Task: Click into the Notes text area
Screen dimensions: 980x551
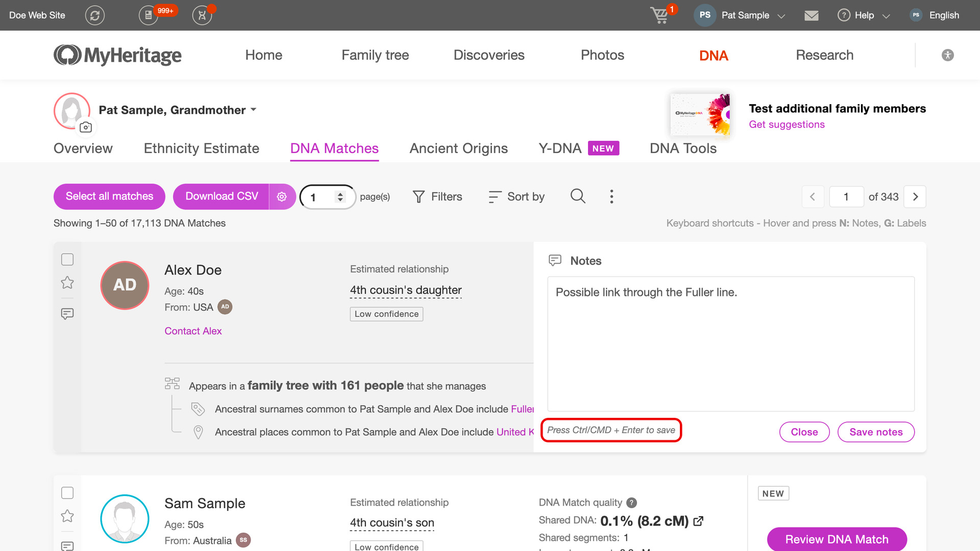Action: point(731,344)
